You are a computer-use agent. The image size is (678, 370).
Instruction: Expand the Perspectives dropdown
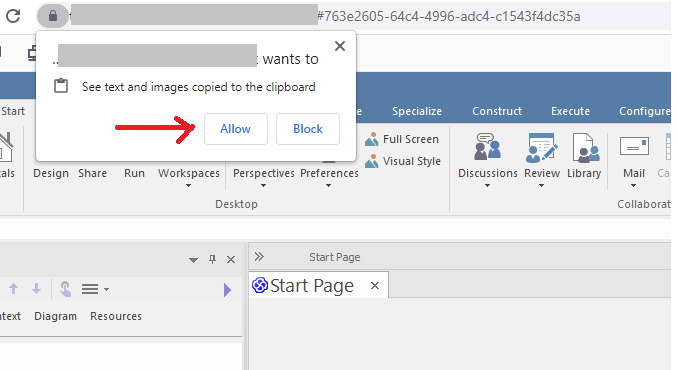click(263, 186)
